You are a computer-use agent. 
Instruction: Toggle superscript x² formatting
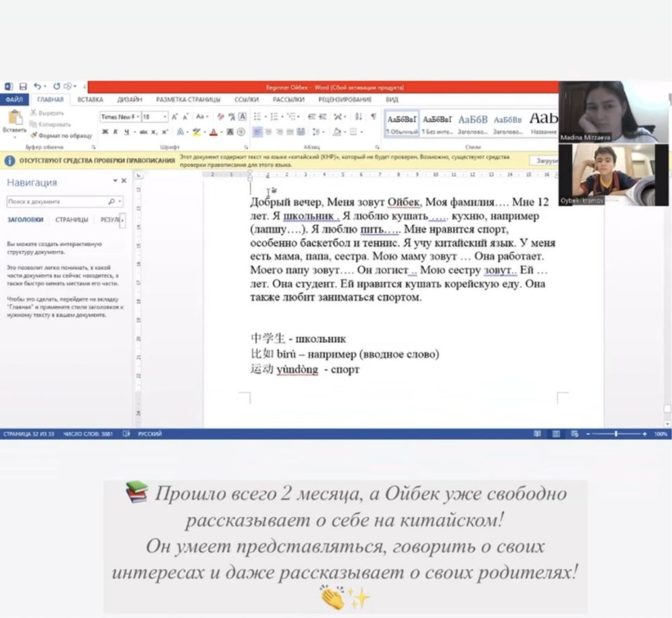click(x=165, y=132)
